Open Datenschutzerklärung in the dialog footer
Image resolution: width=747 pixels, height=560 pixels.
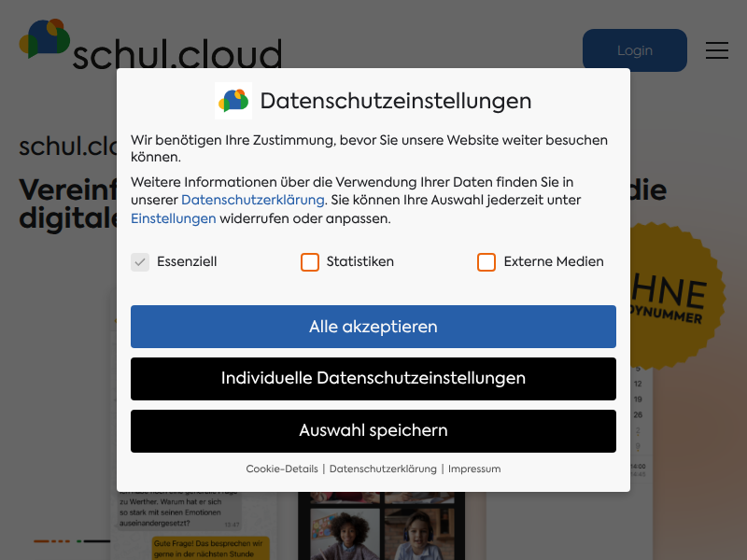tap(385, 469)
